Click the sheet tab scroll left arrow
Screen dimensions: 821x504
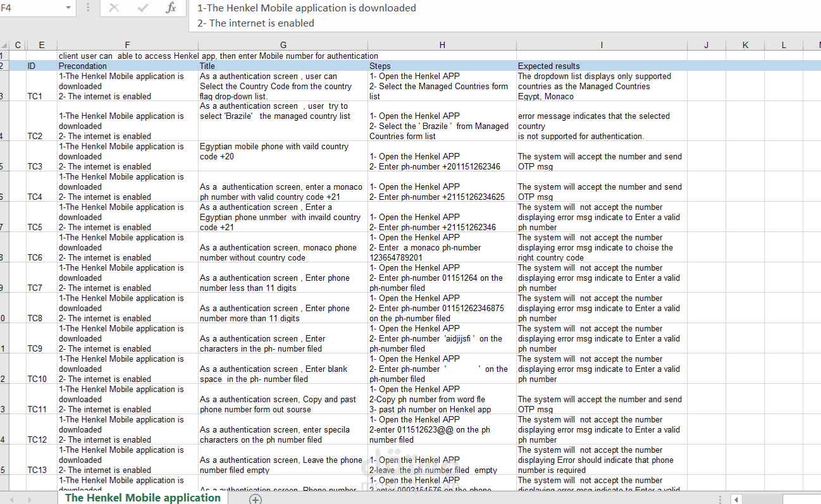point(12,500)
